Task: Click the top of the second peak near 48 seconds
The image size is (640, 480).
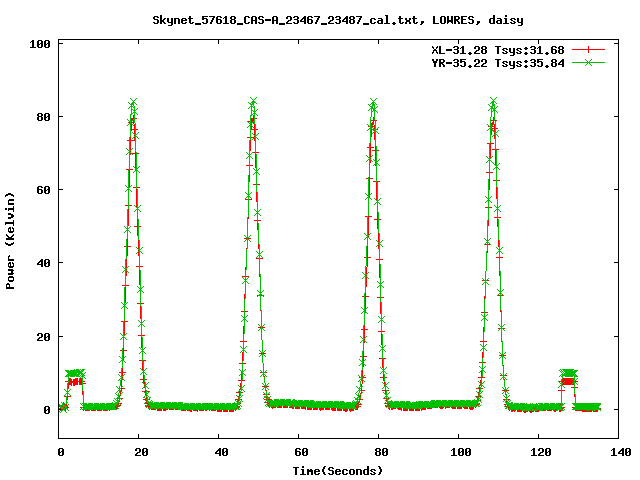Action: coord(253,102)
